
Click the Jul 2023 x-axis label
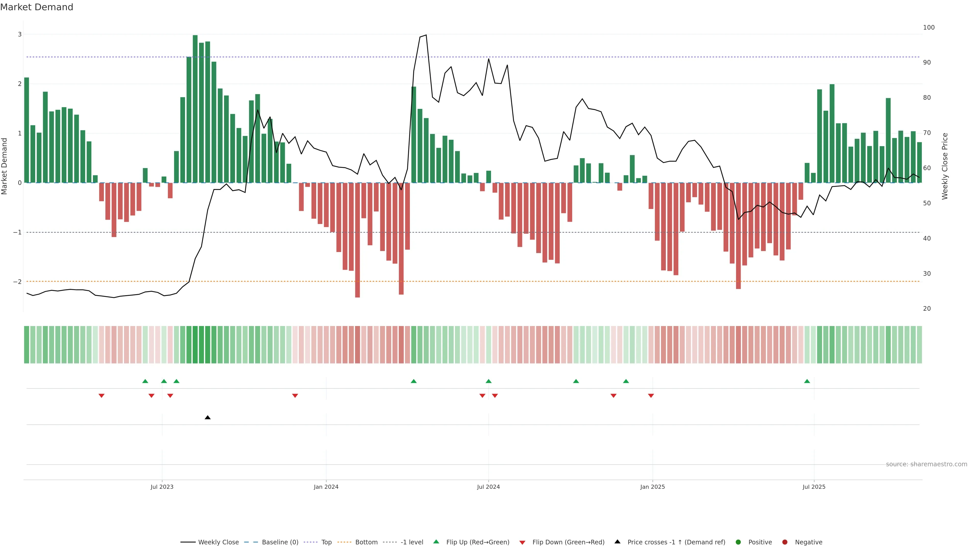[x=162, y=487]
